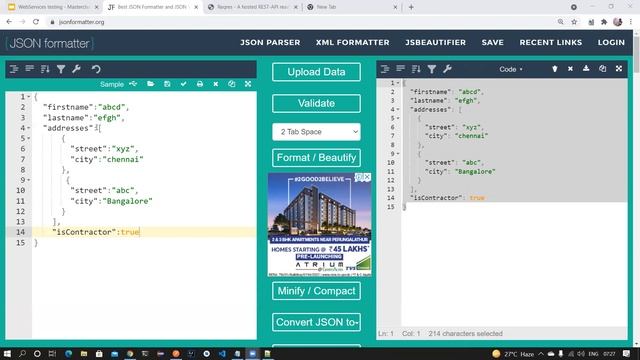Validate JSON with the checkmark icon
Screen dimensions: 640x360
(x=183, y=84)
